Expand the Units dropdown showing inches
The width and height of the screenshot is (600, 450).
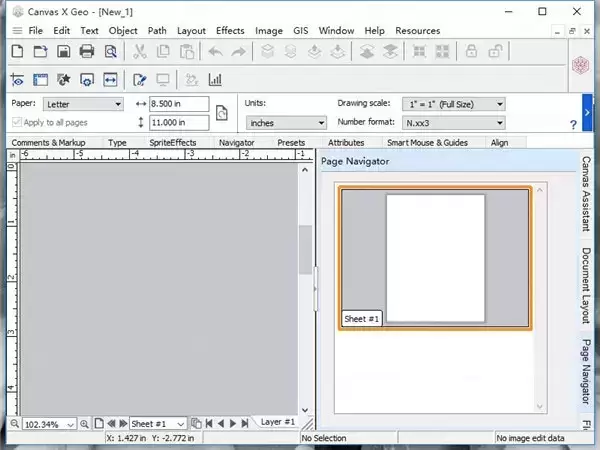click(286, 122)
